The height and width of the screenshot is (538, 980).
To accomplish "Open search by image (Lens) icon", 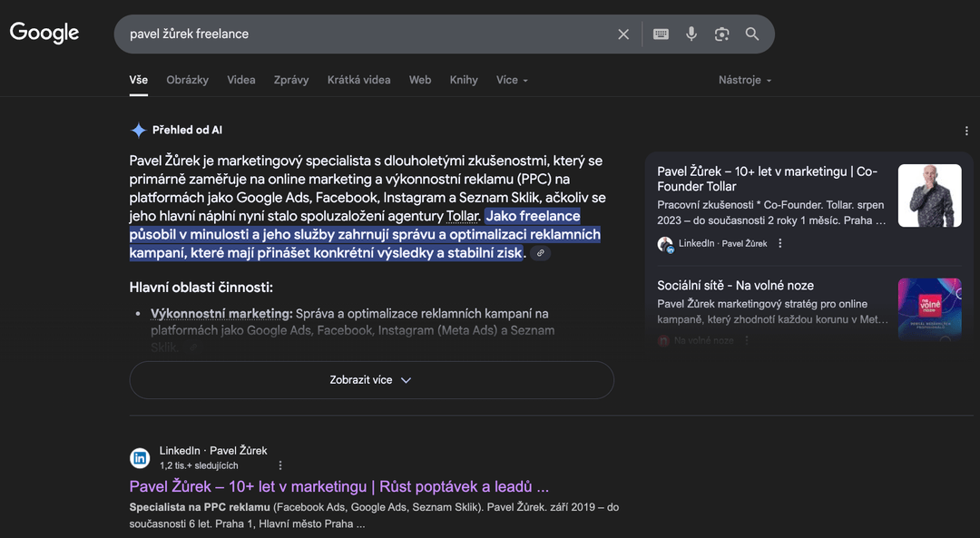I will click(721, 34).
